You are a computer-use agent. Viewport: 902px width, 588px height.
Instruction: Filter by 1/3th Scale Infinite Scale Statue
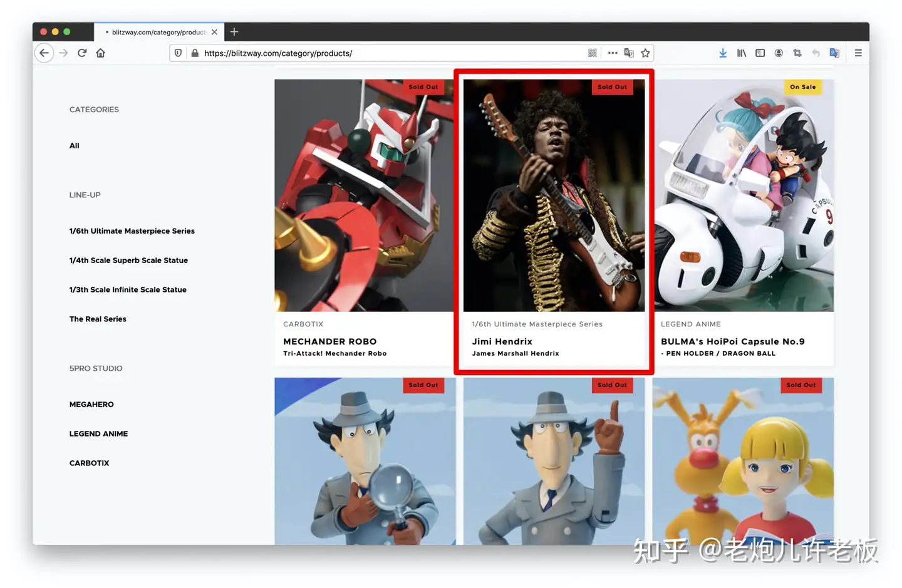pos(128,290)
